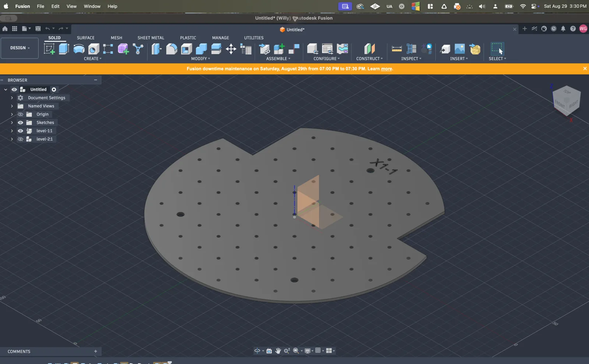589x364 pixels.
Task: Click the Insert Canvas image icon
Action: (x=460, y=49)
